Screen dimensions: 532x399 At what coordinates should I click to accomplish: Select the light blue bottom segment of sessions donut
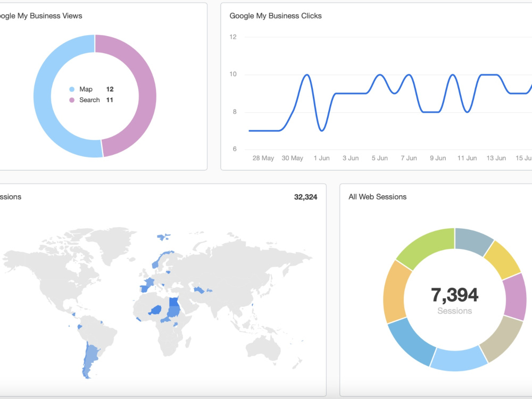(x=458, y=360)
